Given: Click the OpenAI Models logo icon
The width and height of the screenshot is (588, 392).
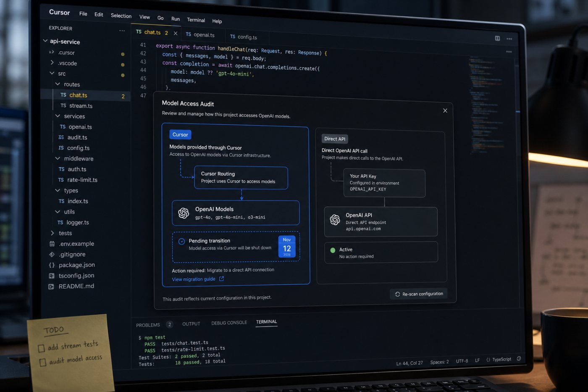Looking at the screenshot, I should pos(184,213).
